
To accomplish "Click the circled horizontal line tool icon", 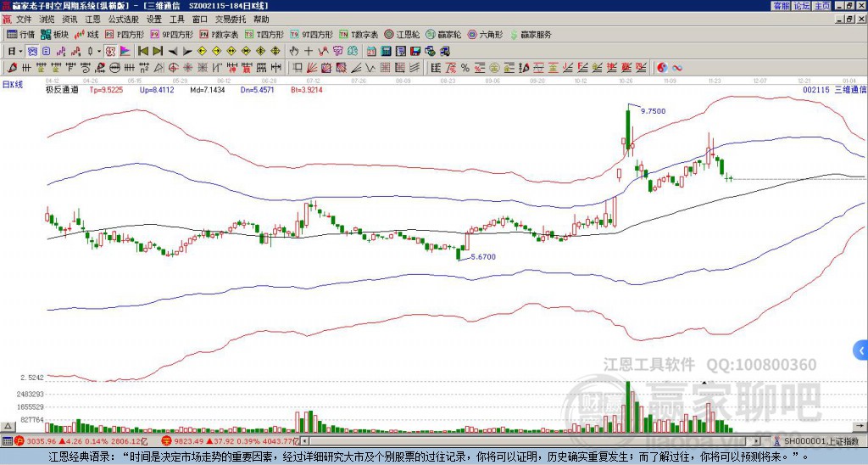I will 114,68.
